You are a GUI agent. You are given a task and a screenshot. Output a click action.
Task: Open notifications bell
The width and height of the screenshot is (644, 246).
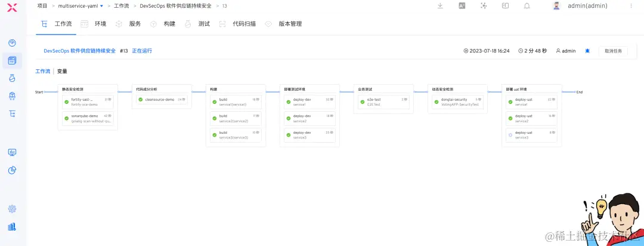(x=527, y=6)
